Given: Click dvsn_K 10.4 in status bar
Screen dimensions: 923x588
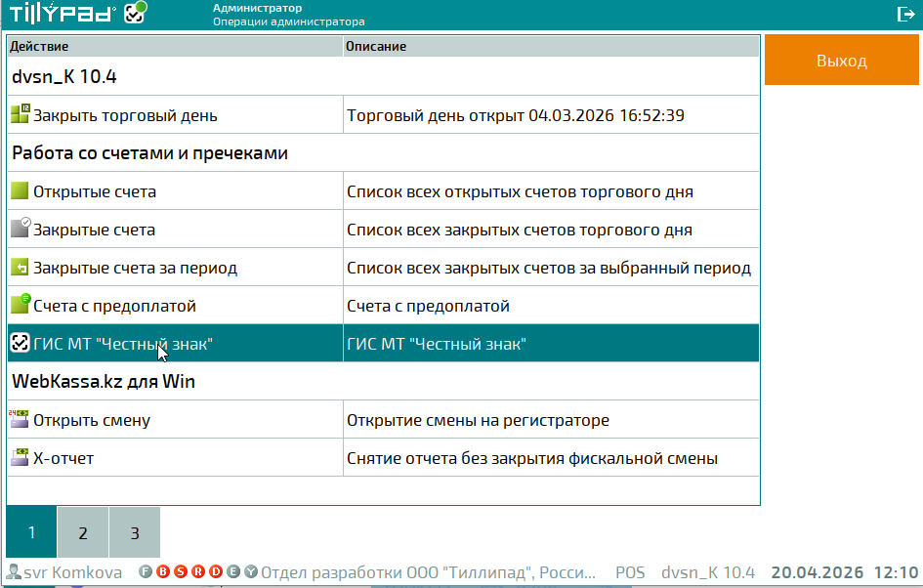Looking at the screenshot, I should click(x=708, y=572).
